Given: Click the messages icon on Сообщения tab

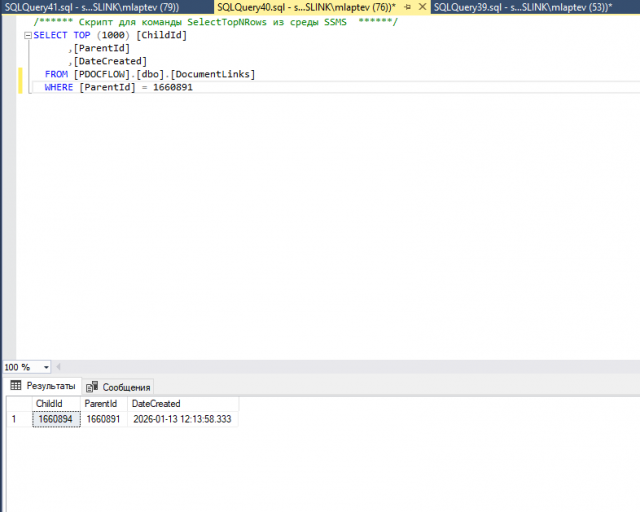Looking at the screenshot, I should [x=92, y=387].
